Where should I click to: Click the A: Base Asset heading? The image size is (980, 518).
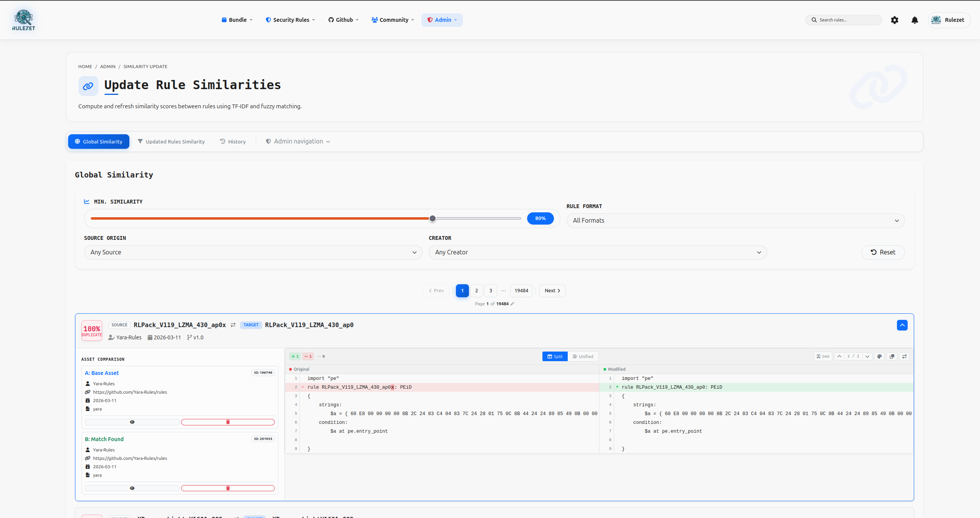point(102,373)
